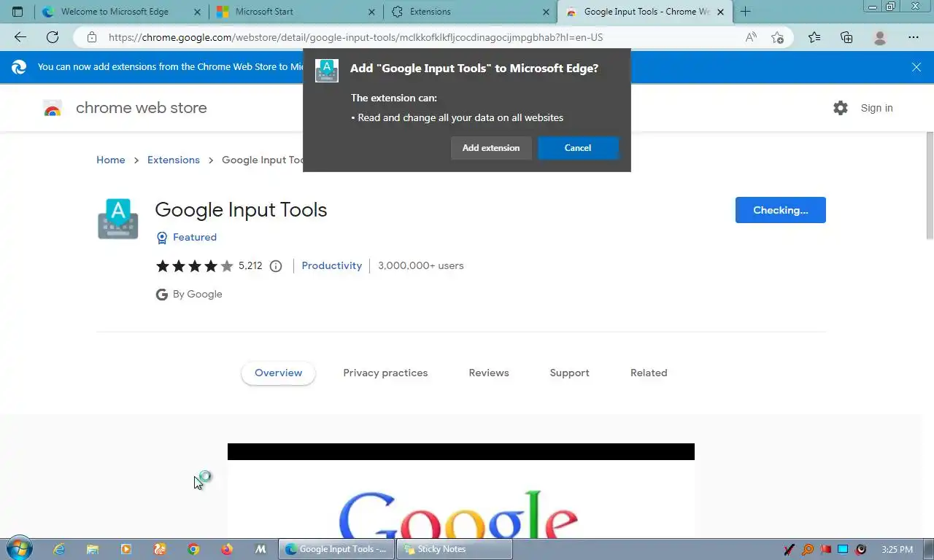This screenshot has width=934, height=560.
Task: Click the Checking... button
Action: click(x=781, y=210)
